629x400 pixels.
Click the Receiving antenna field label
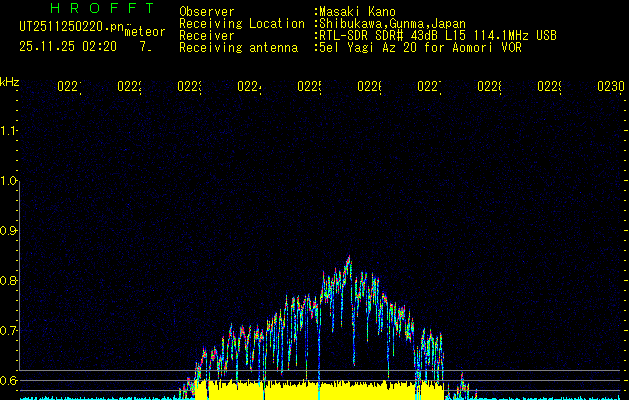point(238,47)
